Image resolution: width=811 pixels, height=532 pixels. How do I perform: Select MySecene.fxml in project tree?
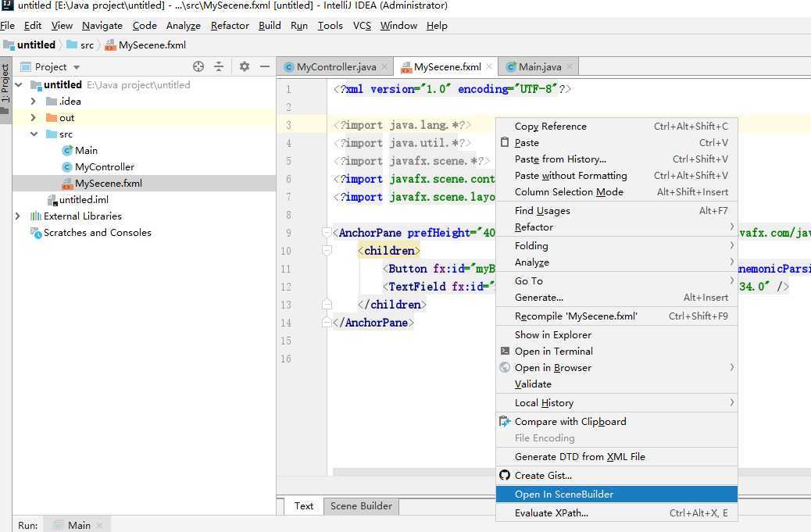pyautogui.click(x=144, y=183)
